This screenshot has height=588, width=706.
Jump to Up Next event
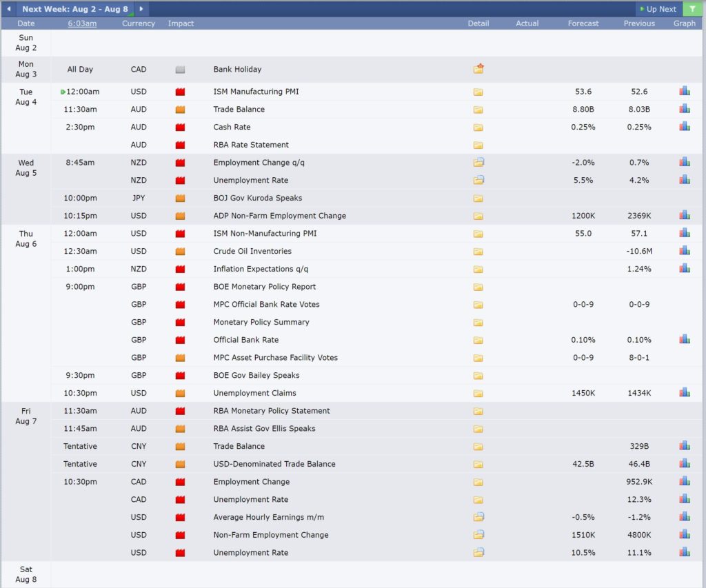[658, 9]
